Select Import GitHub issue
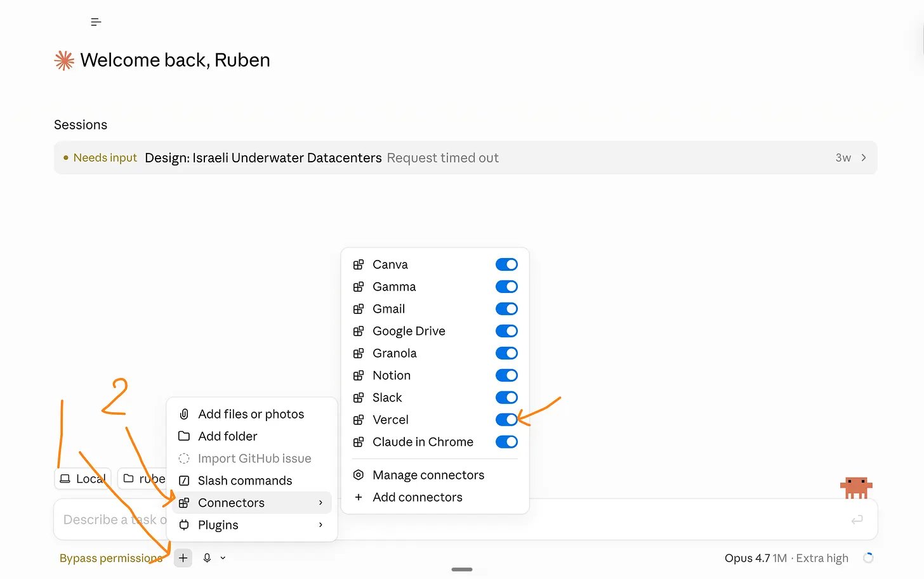Viewport: 924px width, 579px height. (x=251, y=459)
